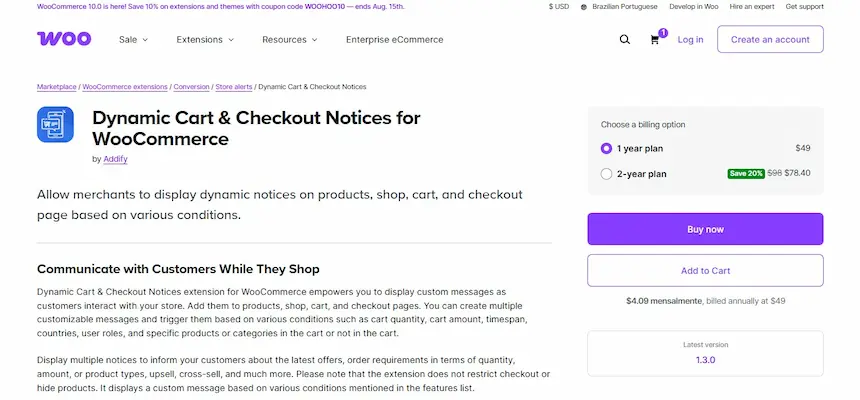The image size is (860, 400).
Task: Open the shopping cart icon
Action: click(x=655, y=40)
